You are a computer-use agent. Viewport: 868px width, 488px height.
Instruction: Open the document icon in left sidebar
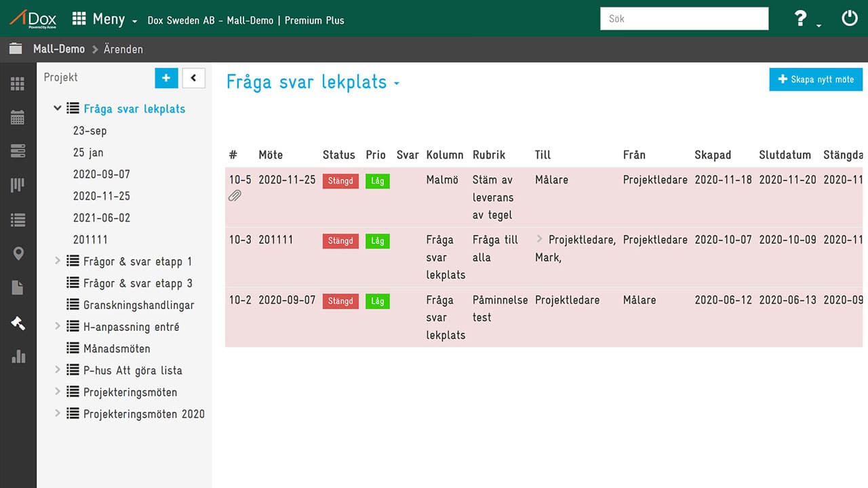pyautogui.click(x=18, y=288)
